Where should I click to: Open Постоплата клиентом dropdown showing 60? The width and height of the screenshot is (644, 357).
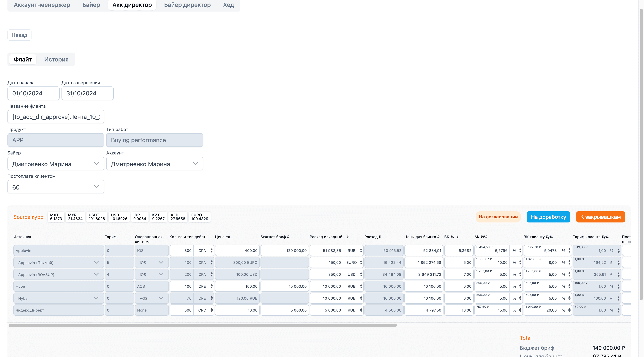pos(56,187)
